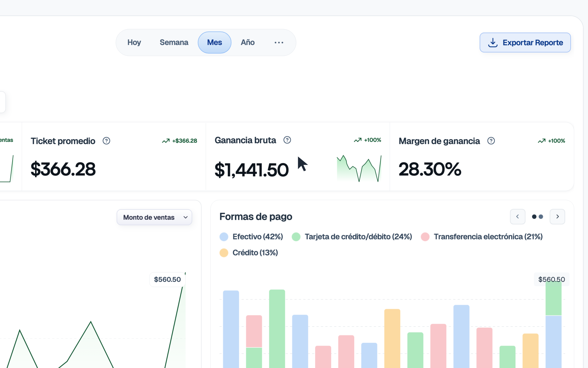Open the Monto de ventas dropdown
Image resolution: width=588 pixels, height=368 pixels.
coord(154,217)
